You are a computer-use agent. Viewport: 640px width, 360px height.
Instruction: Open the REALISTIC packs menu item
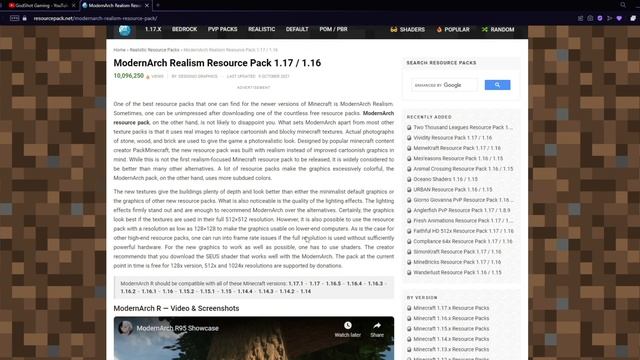click(x=262, y=29)
